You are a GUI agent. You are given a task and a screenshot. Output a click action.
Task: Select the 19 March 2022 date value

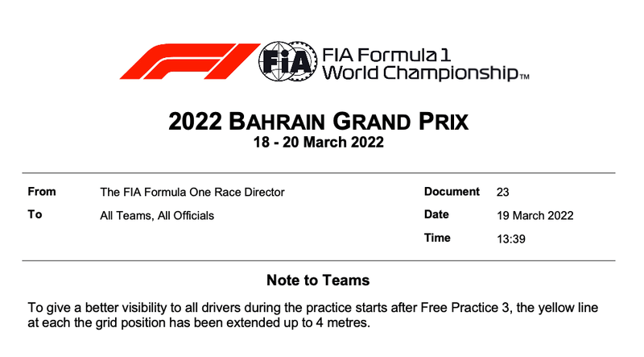(535, 215)
